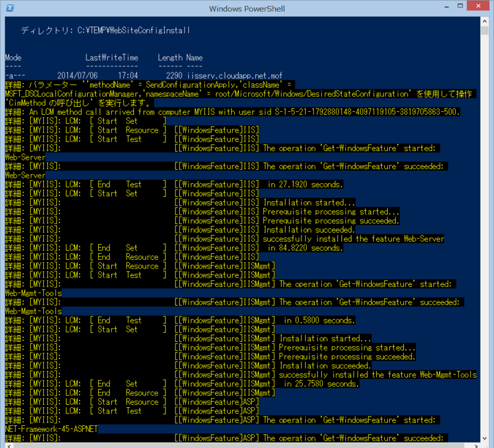Maximize the Windows PowerShell window

460,6
